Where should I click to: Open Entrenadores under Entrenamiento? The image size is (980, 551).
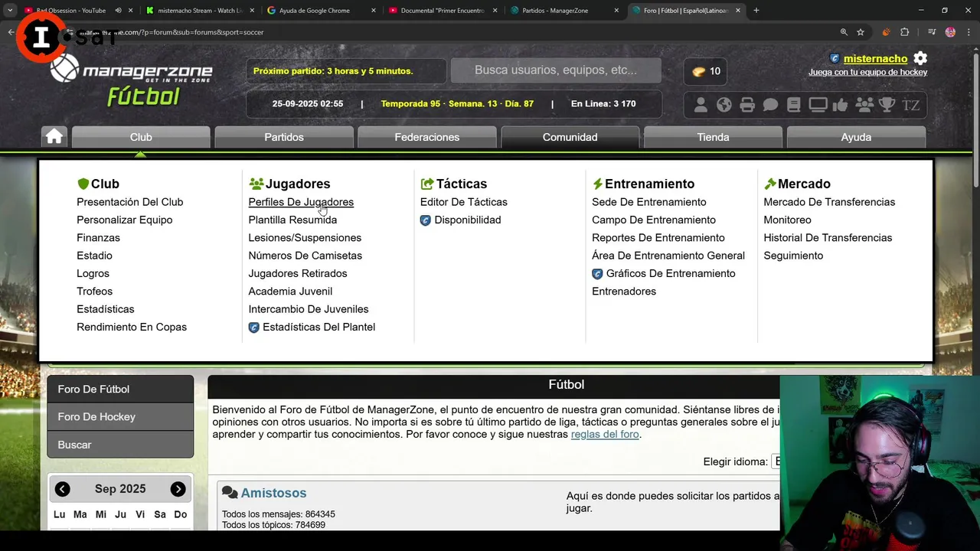point(624,292)
